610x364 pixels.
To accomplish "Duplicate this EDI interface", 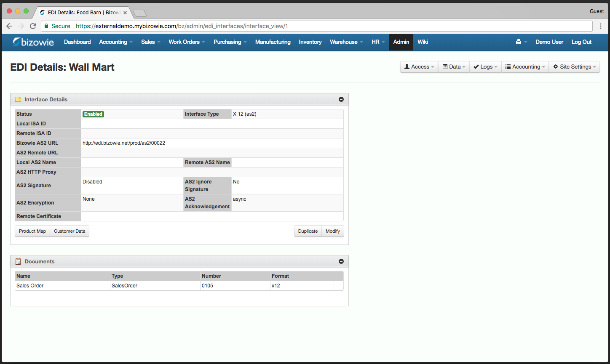I will [308, 231].
